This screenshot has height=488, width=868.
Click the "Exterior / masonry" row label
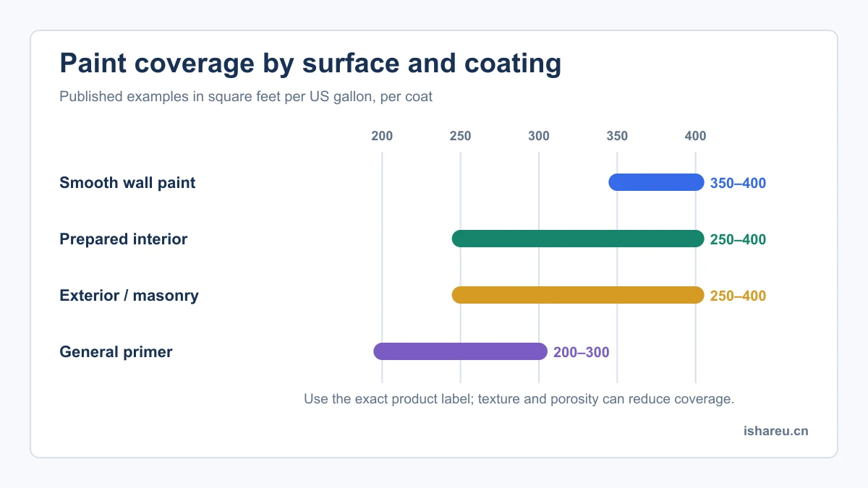click(129, 296)
